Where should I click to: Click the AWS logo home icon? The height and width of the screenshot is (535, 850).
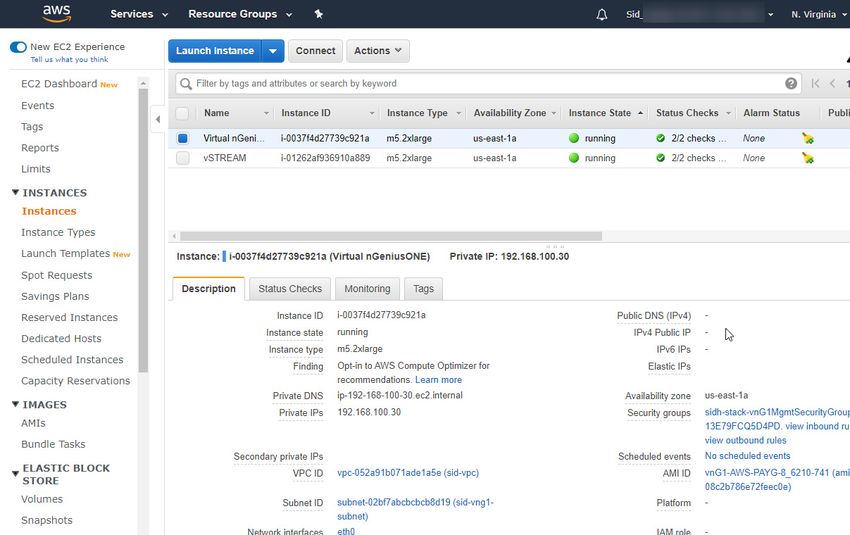pos(57,14)
